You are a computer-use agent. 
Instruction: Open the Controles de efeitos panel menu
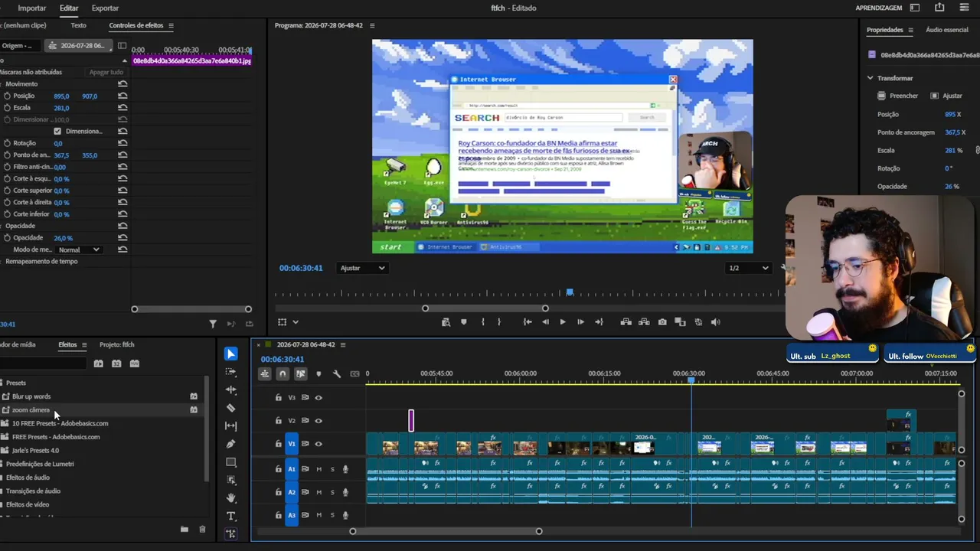(171, 25)
